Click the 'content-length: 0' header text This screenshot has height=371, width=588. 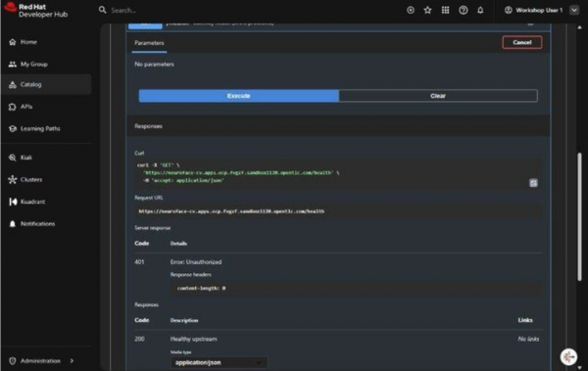click(x=201, y=288)
